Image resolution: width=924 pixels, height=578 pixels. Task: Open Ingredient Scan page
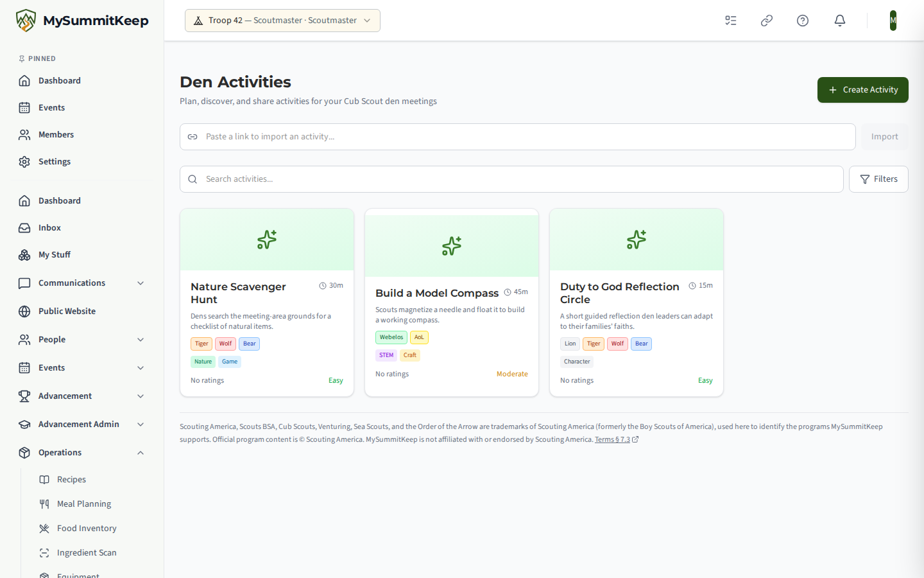[91, 553]
